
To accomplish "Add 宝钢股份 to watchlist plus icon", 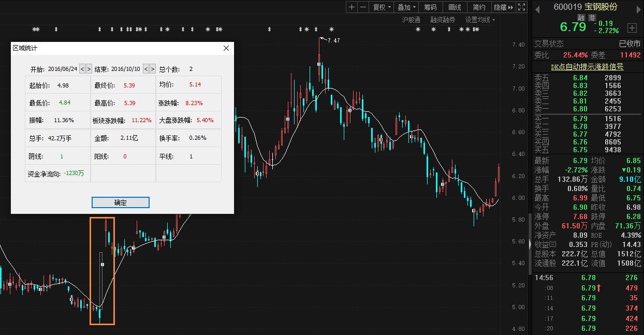I will pyautogui.click(x=632, y=27).
